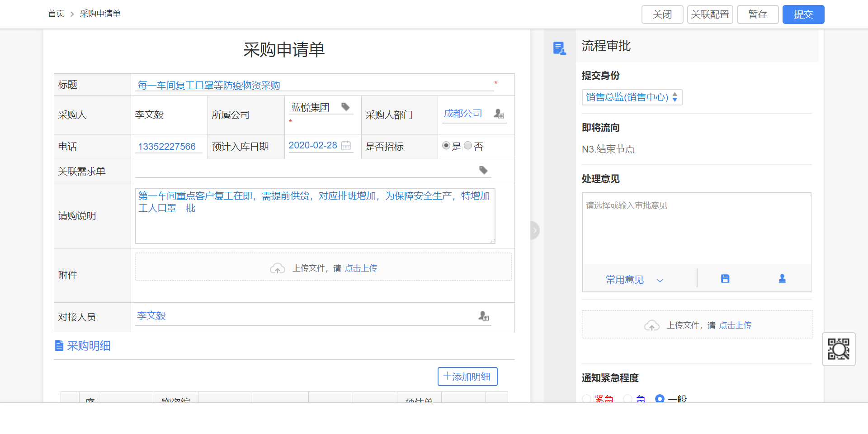Click the 标题 input field
The height and width of the screenshot is (434, 868).
(315, 85)
